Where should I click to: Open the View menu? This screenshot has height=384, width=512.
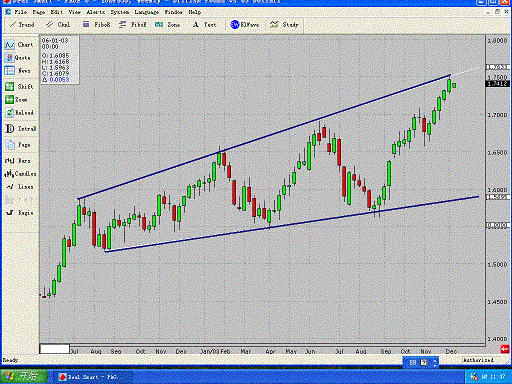click(x=75, y=12)
